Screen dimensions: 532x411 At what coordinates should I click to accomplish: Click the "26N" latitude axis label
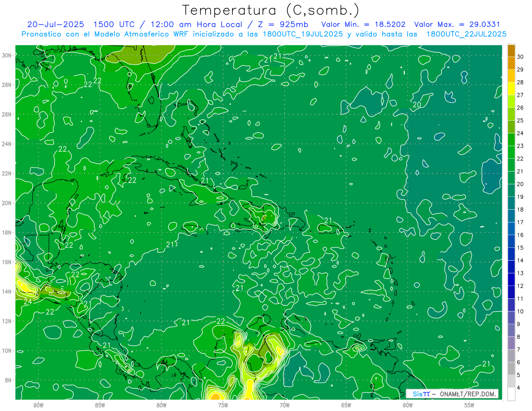pos(7,114)
